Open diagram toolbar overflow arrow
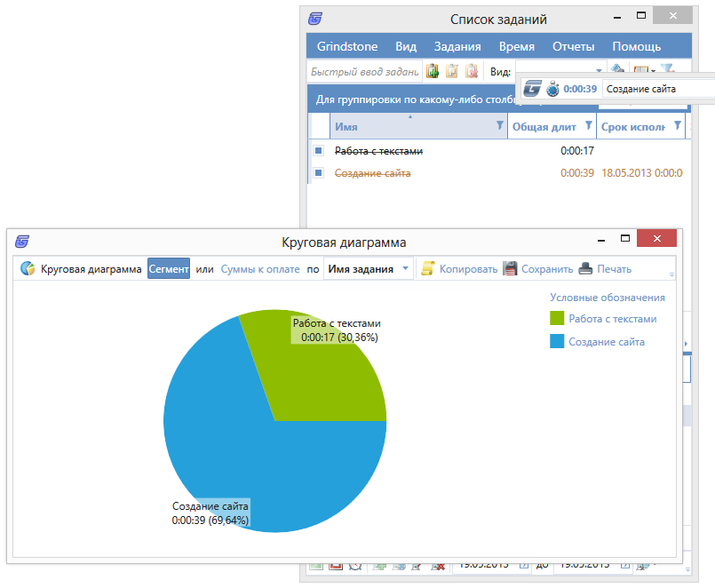The image size is (715, 588). [x=671, y=274]
